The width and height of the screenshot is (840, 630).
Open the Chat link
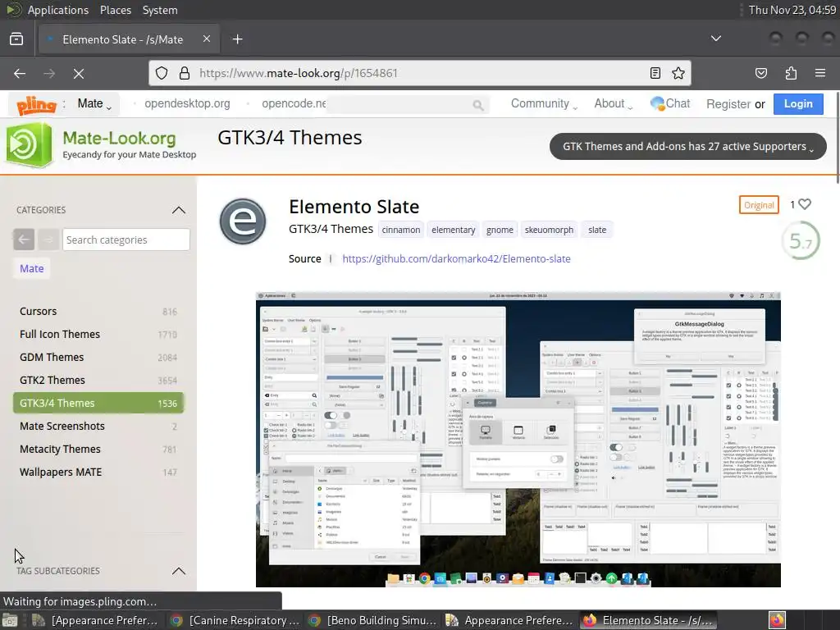click(x=670, y=103)
